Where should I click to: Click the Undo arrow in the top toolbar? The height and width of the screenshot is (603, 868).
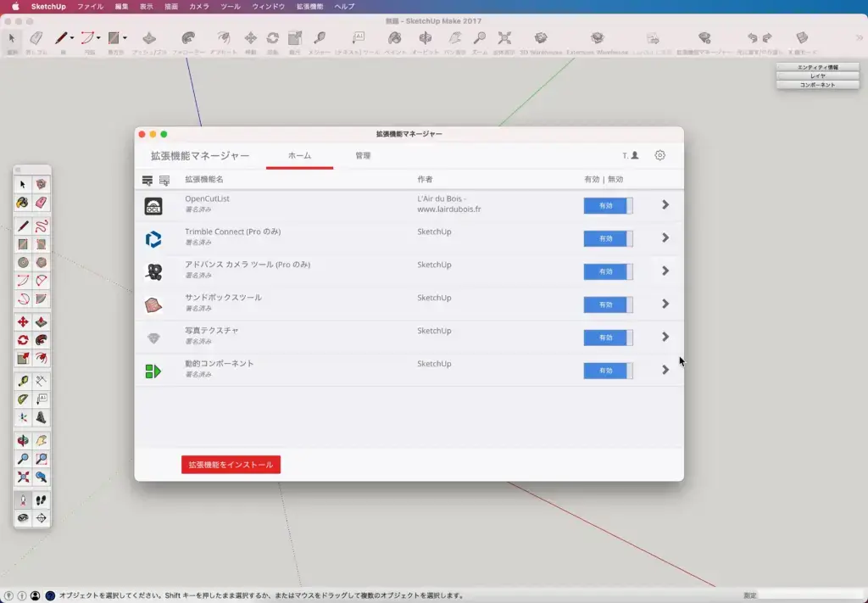point(752,37)
